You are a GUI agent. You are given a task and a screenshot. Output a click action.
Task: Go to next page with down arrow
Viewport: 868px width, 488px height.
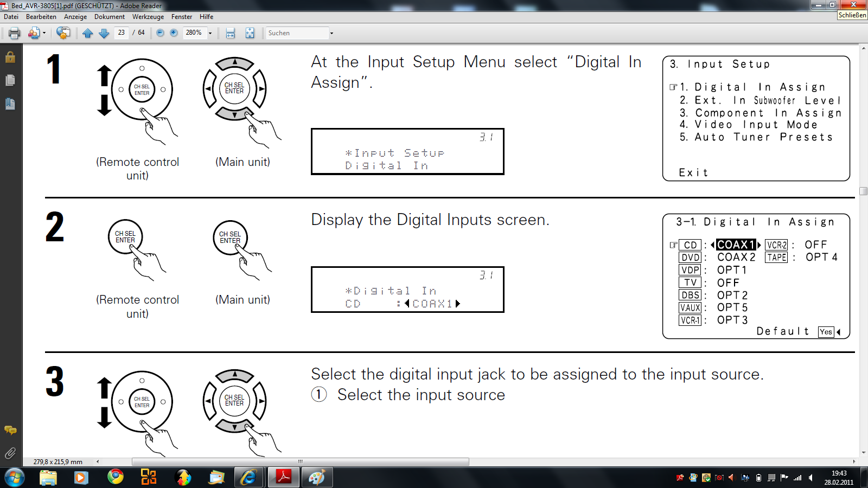(104, 33)
